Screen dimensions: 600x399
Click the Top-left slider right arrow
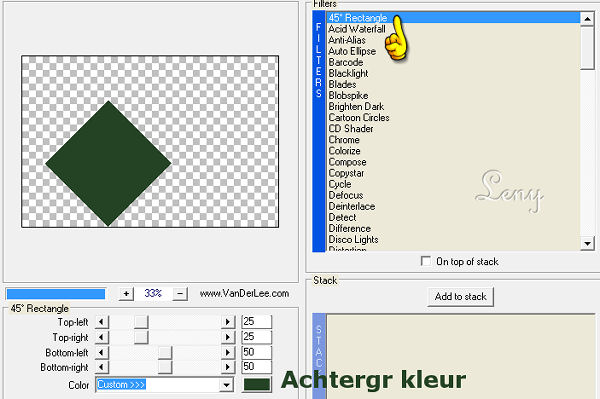pyautogui.click(x=228, y=322)
